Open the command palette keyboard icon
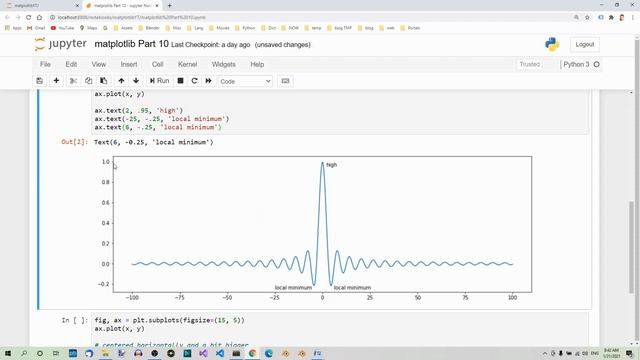This screenshot has height=360, width=640. pyautogui.click(x=285, y=81)
